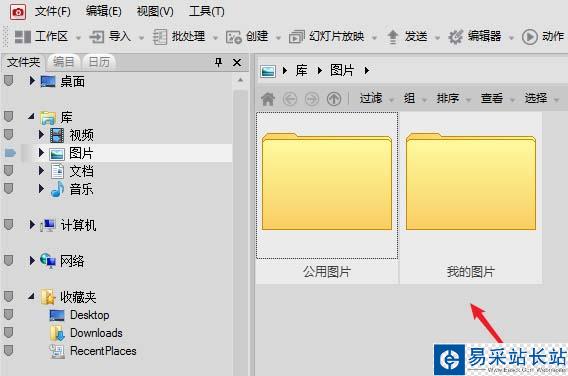The width and height of the screenshot is (568, 376).
Task: Toggle the selection marker next to 图片
Action: pos(10,153)
